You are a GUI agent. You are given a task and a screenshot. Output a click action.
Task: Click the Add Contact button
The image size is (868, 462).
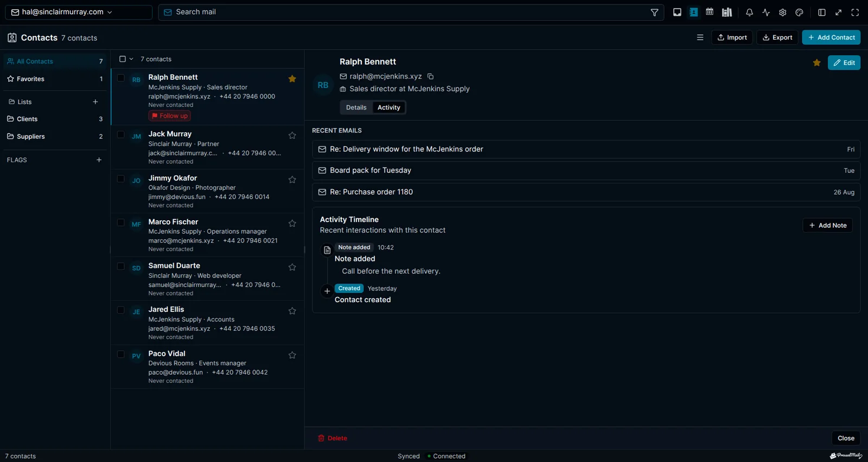pyautogui.click(x=831, y=37)
